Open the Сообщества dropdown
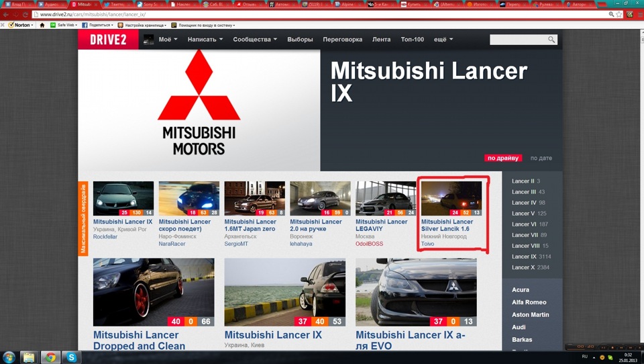 click(x=255, y=40)
